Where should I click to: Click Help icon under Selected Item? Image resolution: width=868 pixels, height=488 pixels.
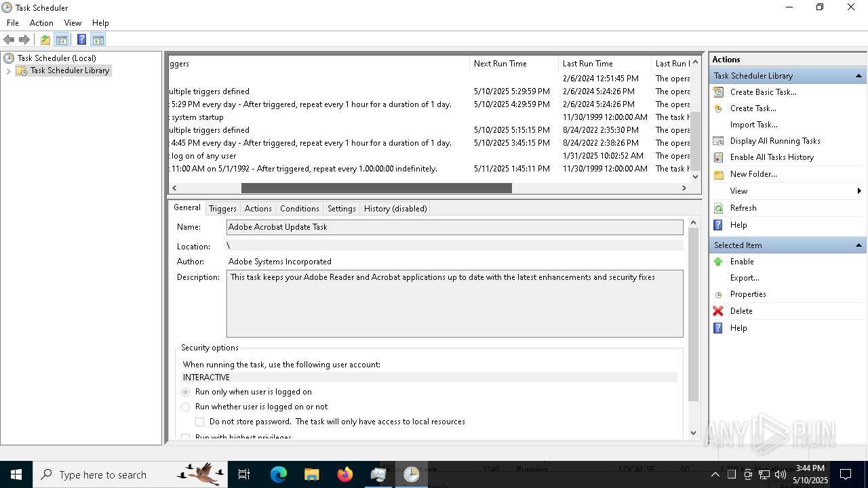coord(718,328)
